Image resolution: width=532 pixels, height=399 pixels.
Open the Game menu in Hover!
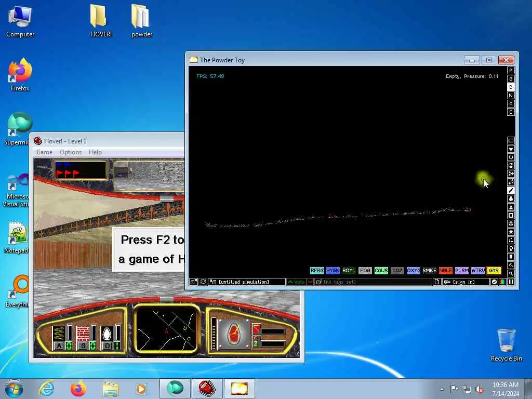click(45, 152)
